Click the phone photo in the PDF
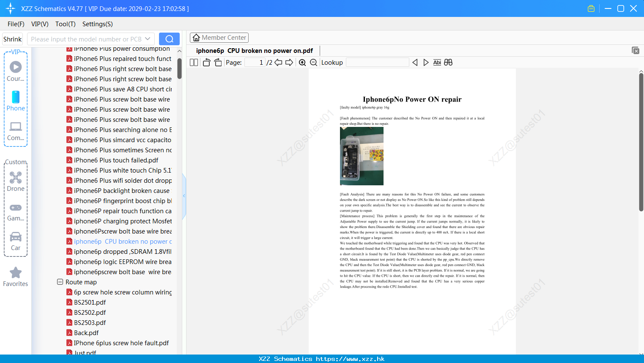Screen dimensions: 644x363 tap(362, 156)
